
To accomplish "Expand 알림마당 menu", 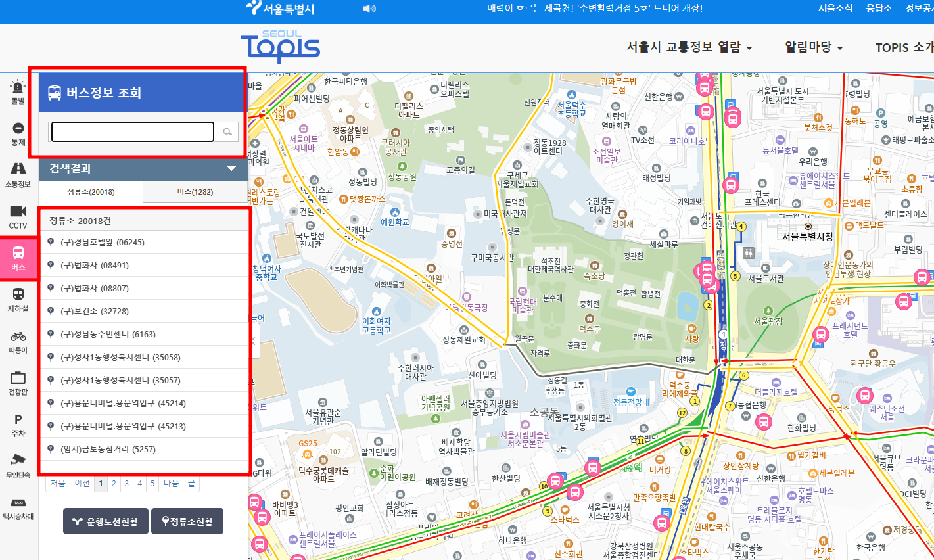I will point(814,47).
